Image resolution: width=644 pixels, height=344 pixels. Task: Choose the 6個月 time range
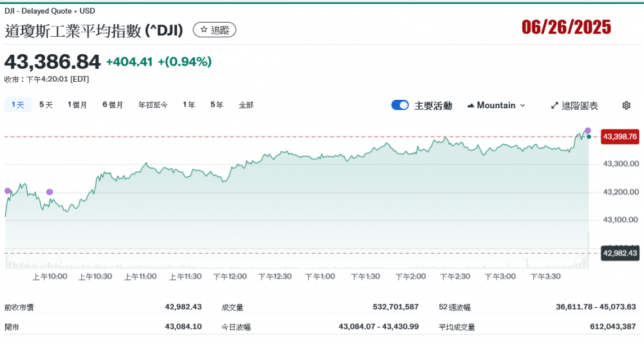coord(113,105)
